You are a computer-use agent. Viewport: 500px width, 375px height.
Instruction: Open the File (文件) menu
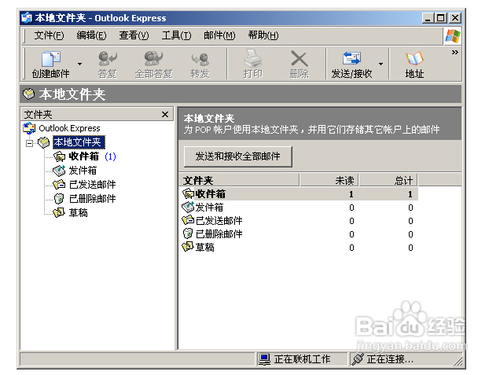[49, 35]
